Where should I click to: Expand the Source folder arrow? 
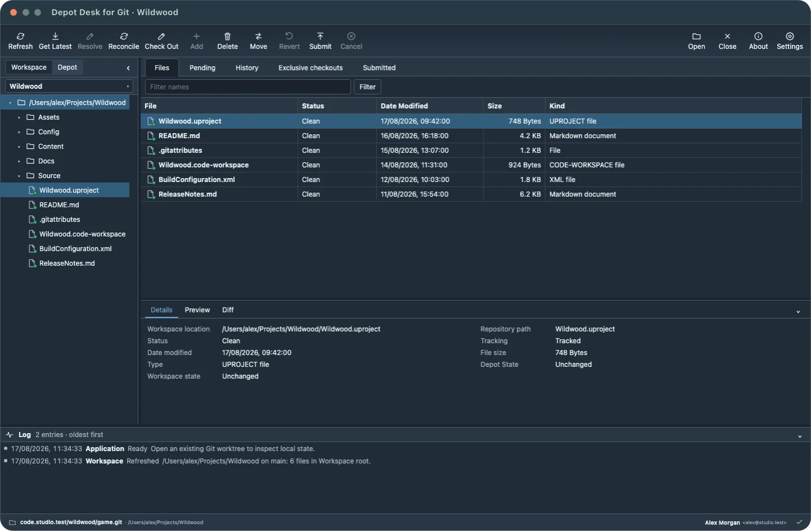pyautogui.click(x=19, y=176)
